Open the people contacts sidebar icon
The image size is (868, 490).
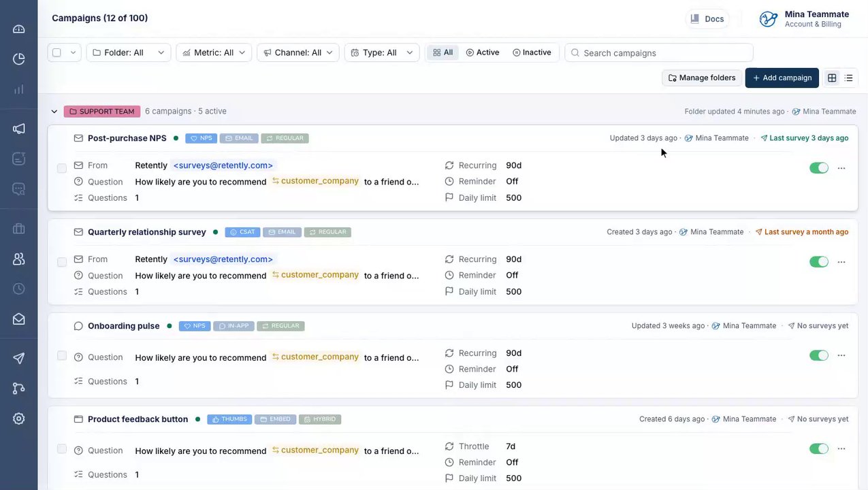tap(18, 259)
